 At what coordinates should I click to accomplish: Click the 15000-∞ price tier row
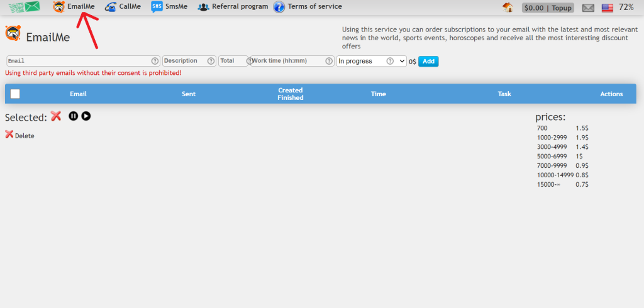[x=563, y=185]
